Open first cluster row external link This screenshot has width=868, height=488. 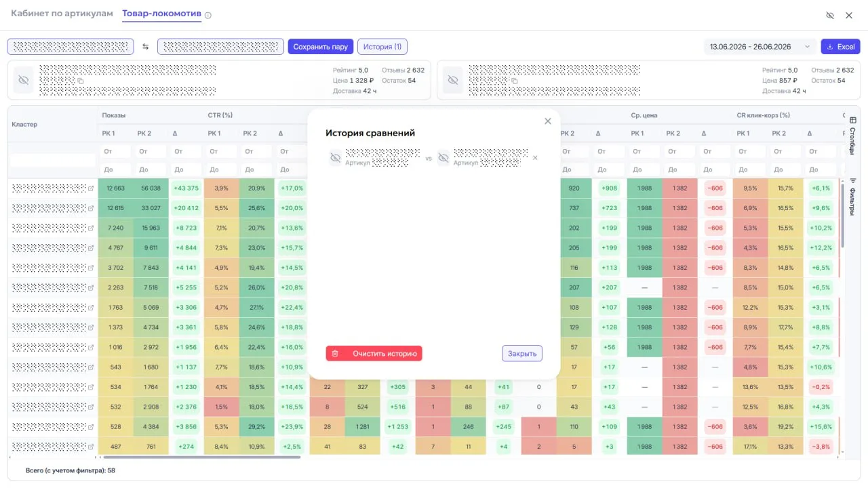[91, 188]
